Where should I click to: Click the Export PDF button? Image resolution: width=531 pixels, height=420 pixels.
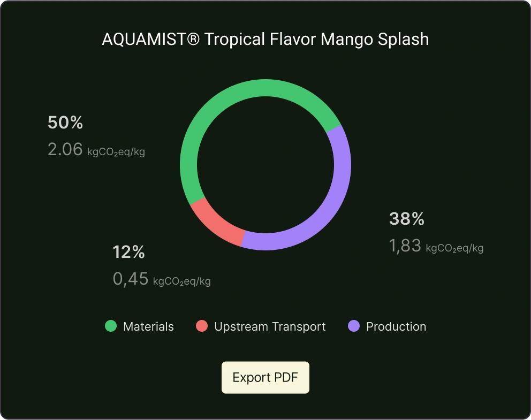coord(265,377)
